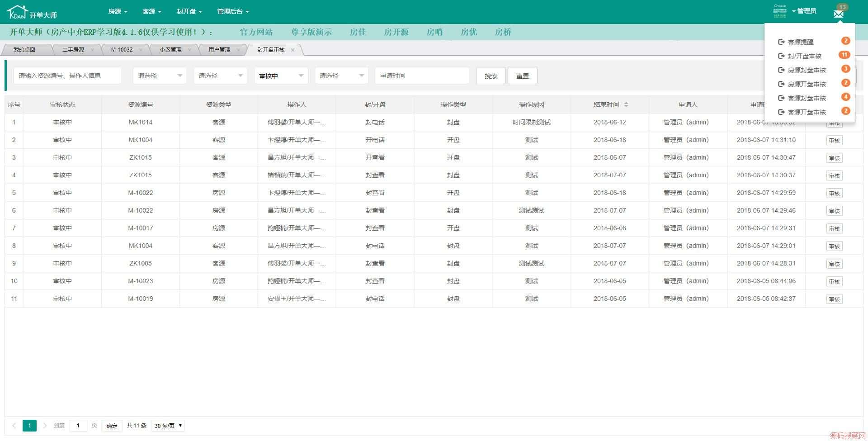Click the orange badge 3 for 房源封盘审核
Screen dimensions: 868x441
click(x=845, y=69)
